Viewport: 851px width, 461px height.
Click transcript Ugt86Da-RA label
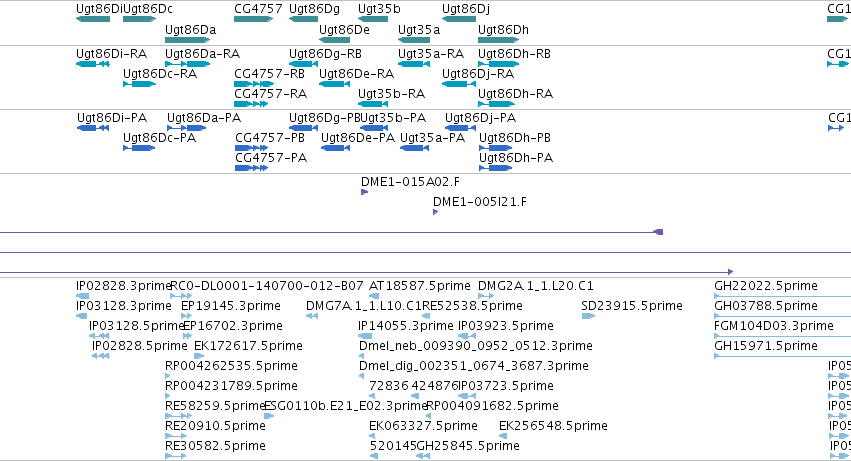(202, 54)
